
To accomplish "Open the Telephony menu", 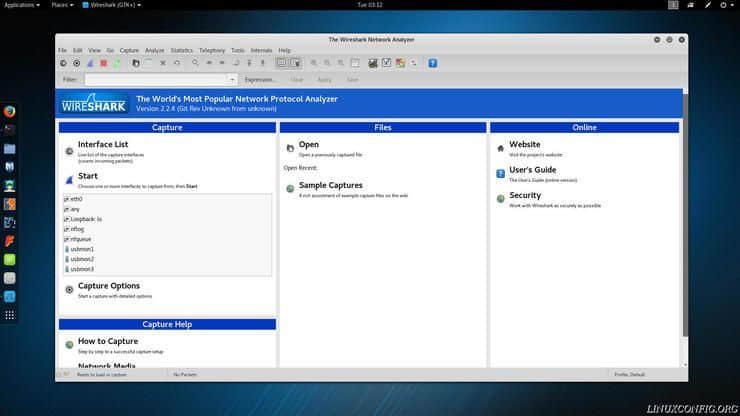I will point(212,50).
